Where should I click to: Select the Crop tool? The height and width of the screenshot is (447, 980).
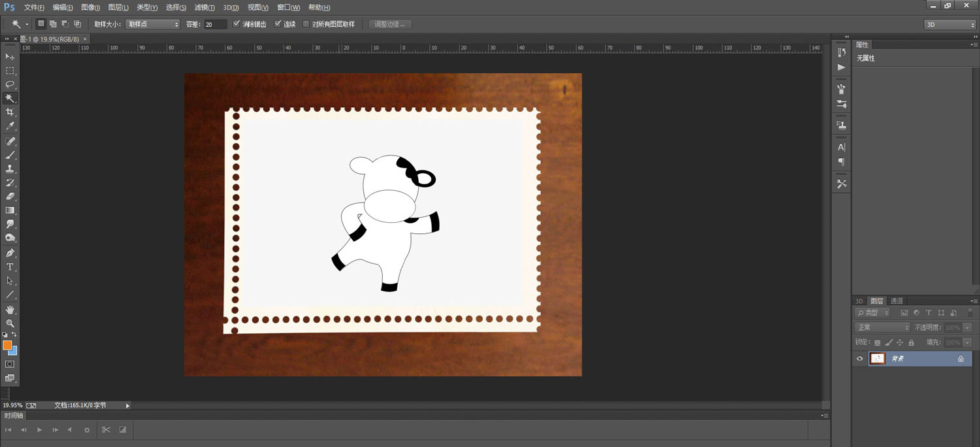pos(10,112)
